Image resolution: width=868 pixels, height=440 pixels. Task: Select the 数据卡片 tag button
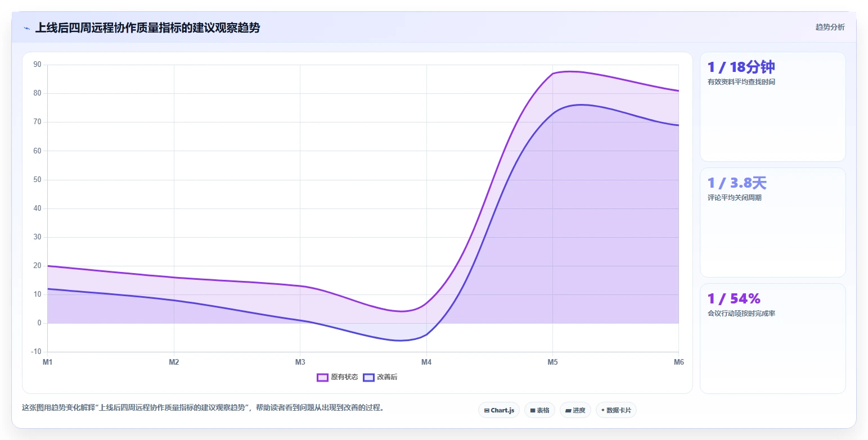coord(616,410)
